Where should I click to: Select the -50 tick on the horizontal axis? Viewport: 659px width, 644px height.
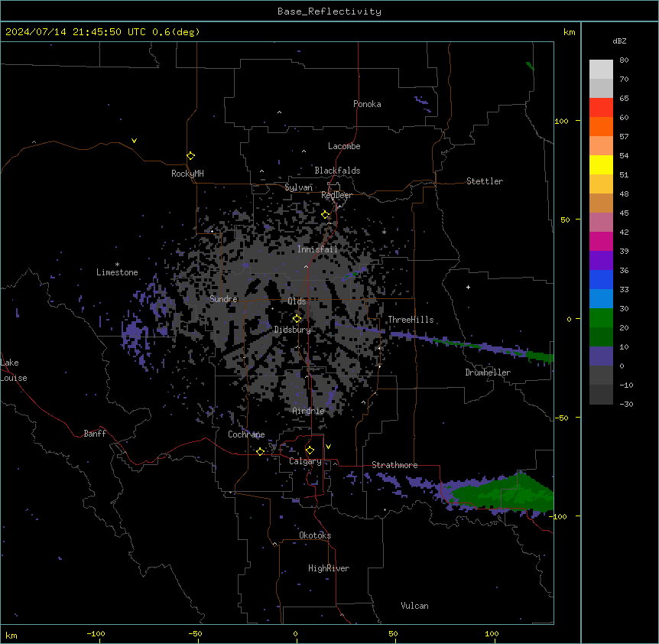195,633
